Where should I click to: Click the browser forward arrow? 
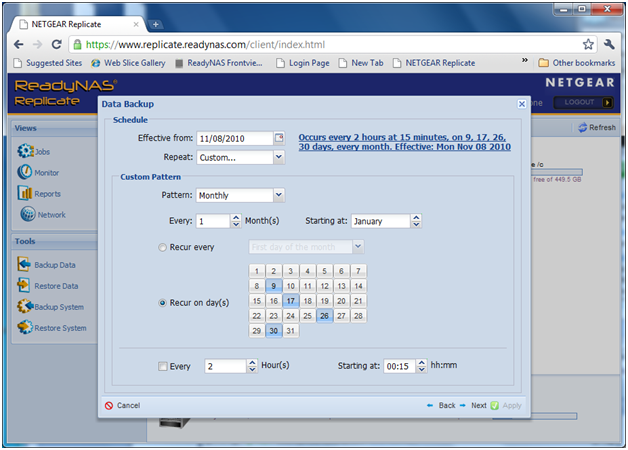37,44
